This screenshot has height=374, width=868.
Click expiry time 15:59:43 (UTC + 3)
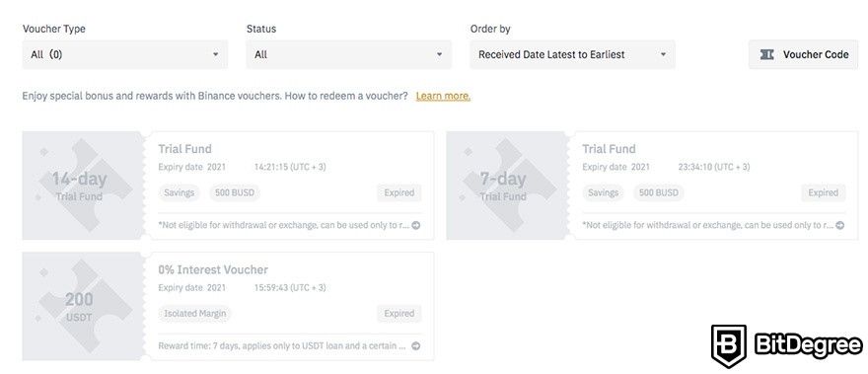pos(290,287)
